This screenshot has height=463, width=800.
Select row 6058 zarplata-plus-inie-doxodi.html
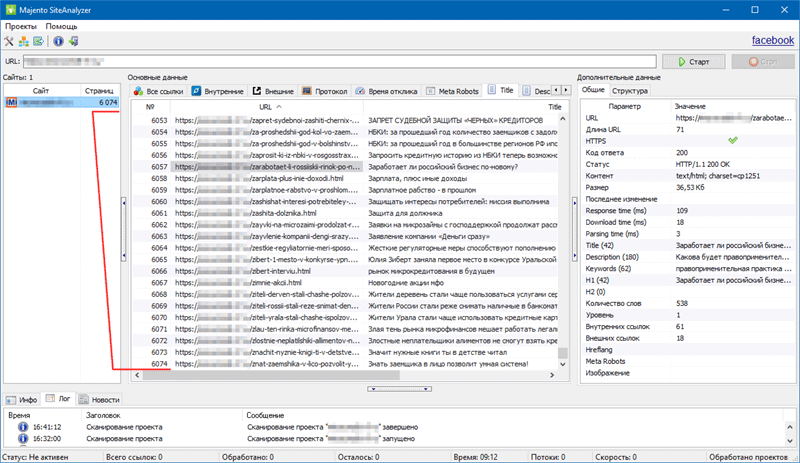pyautogui.click(x=344, y=178)
